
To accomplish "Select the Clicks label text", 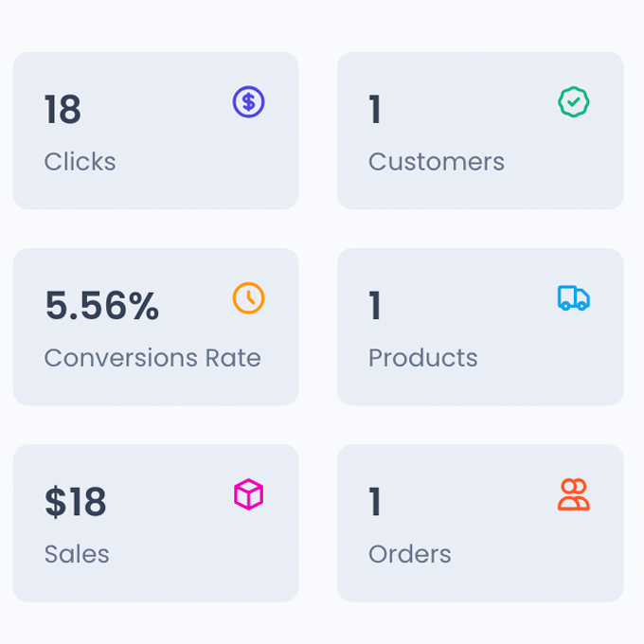I will [80, 162].
